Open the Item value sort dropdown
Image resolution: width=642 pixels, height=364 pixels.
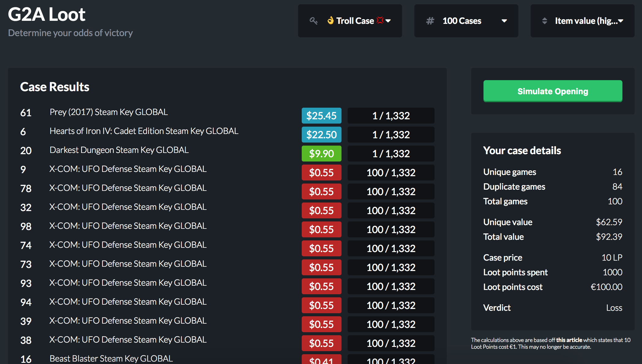583,21
